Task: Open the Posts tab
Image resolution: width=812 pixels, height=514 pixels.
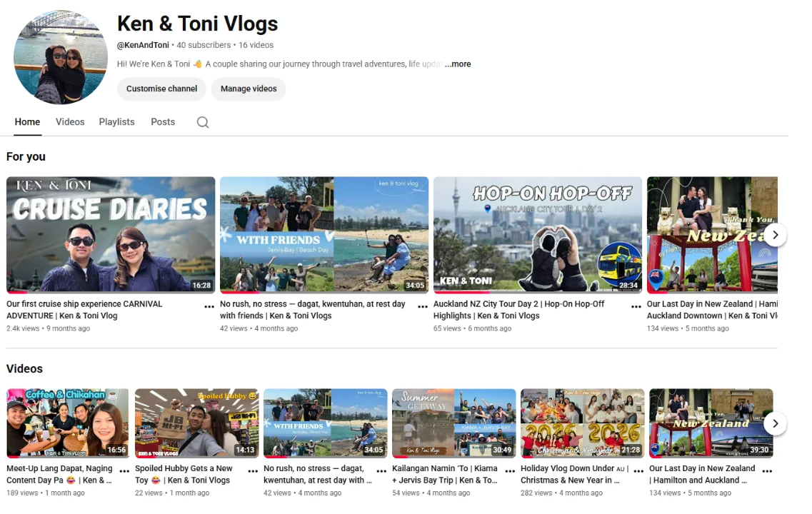Action: click(x=163, y=122)
